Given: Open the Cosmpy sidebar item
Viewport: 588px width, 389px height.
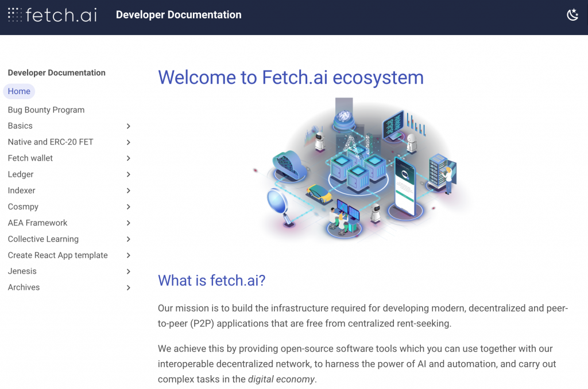Looking at the screenshot, I should point(23,207).
